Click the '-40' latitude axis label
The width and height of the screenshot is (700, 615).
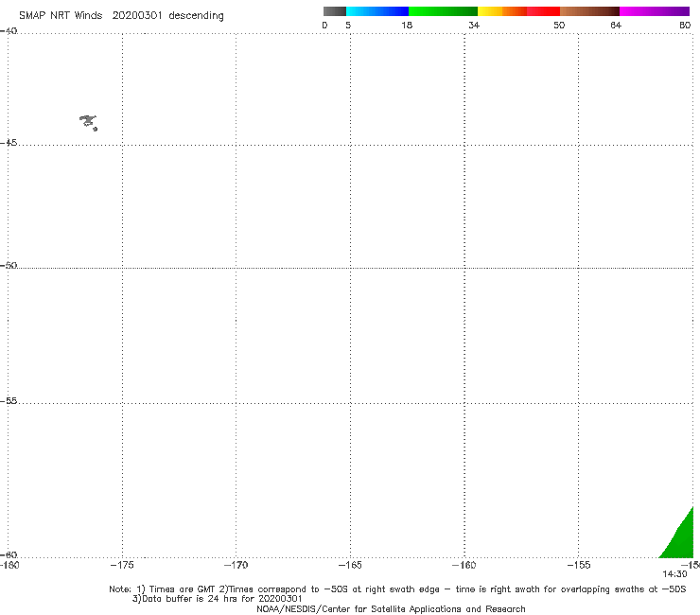pyautogui.click(x=9, y=31)
